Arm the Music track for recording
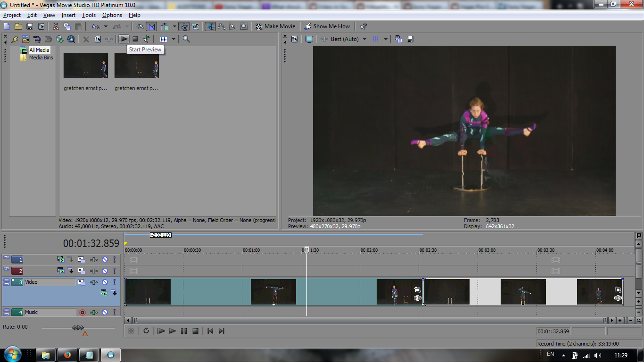The width and height of the screenshot is (644, 363). coord(83,312)
